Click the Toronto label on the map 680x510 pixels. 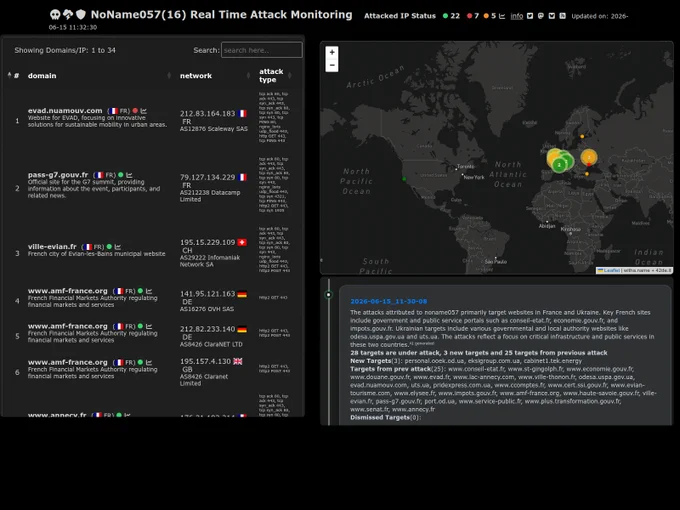[x=465, y=166]
